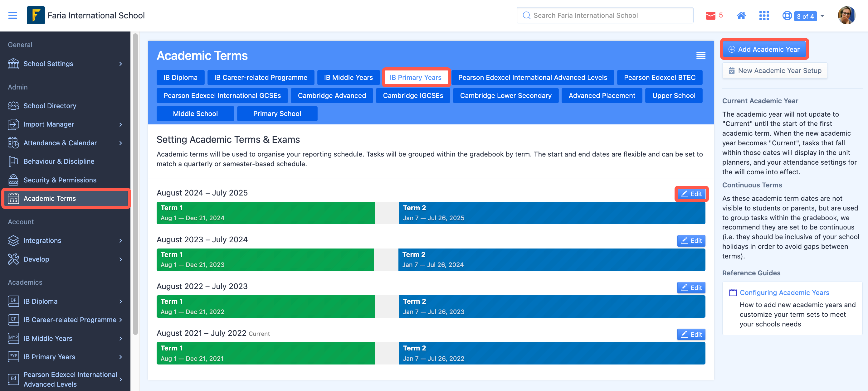Open the 3 of 4 dropdown arrow
The width and height of the screenshot is (868, 391).
click(822, 16)
